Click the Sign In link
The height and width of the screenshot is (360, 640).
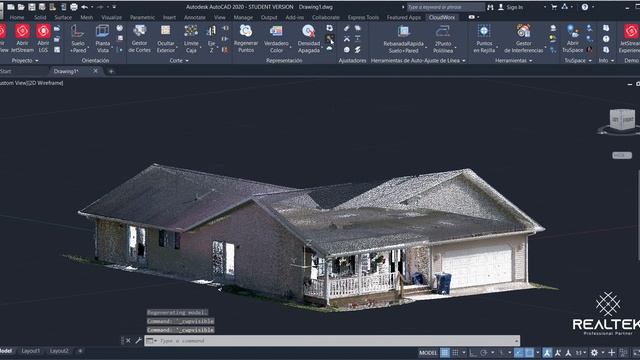(514, 7)
